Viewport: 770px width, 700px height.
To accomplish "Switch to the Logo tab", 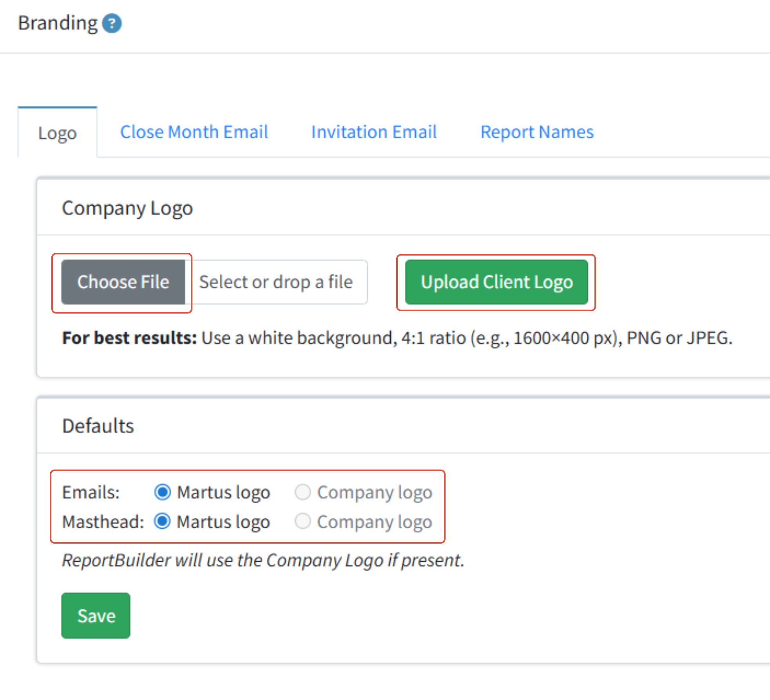I will click(57, 133).
